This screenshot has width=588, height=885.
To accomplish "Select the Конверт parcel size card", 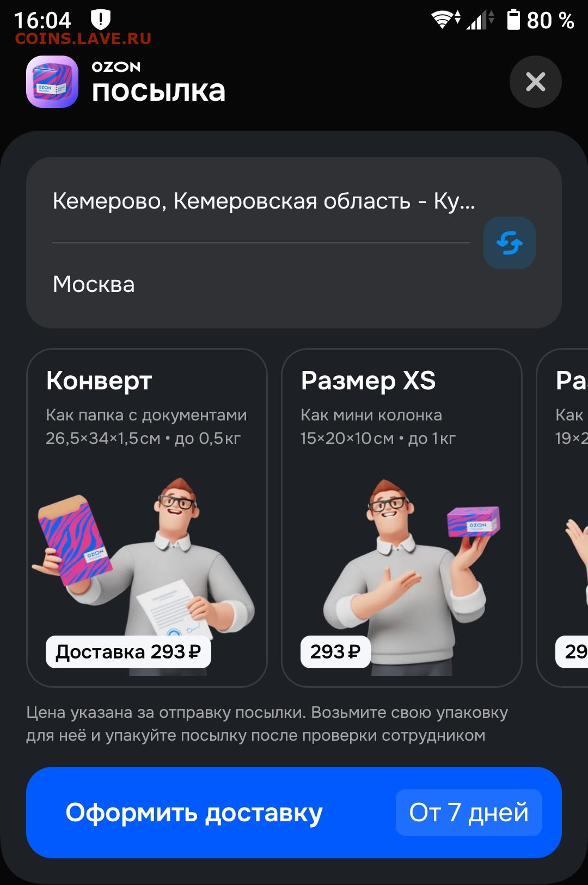I will (147, 518).
